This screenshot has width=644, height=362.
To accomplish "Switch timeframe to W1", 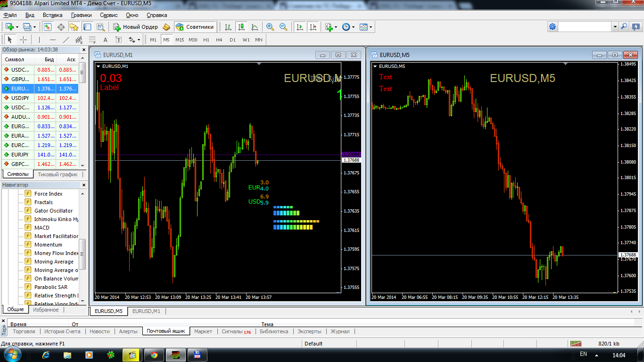I will [246, 40].
